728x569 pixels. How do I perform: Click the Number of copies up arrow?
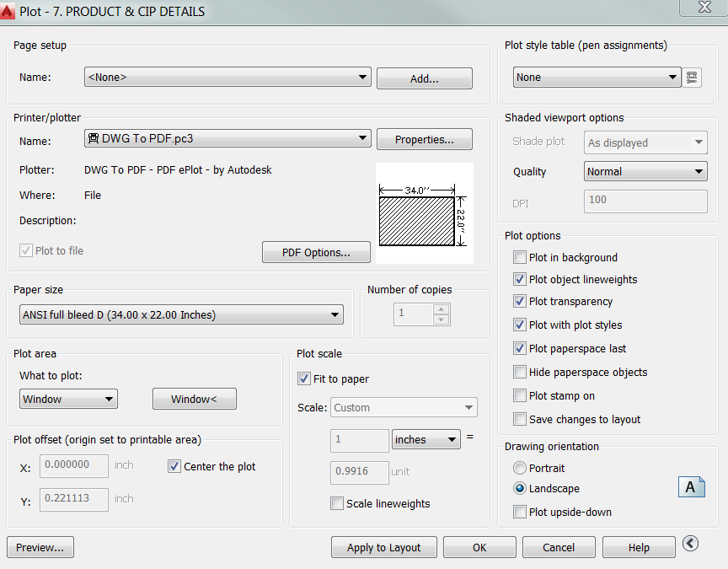439,309
